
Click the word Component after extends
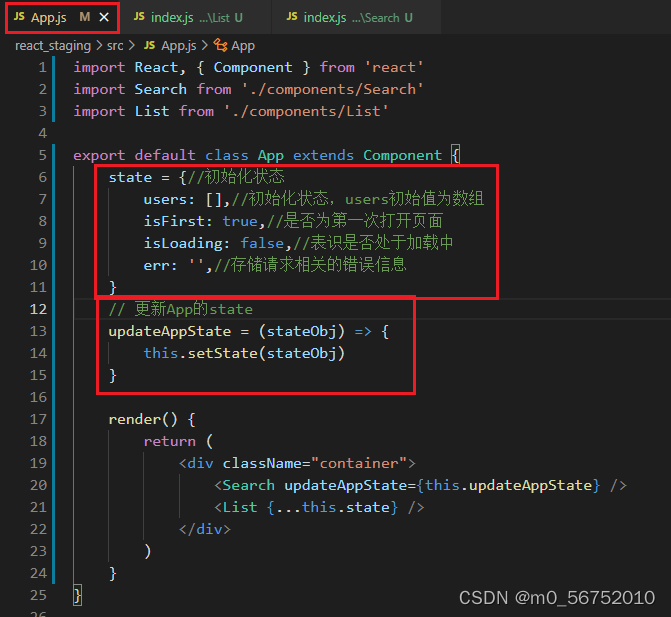click(x=402, y=155)
